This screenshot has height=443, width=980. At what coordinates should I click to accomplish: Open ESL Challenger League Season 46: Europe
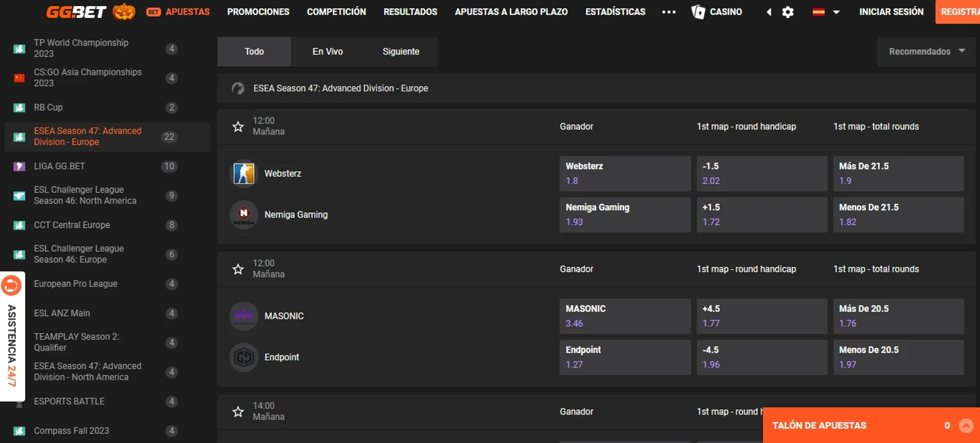click(107, 254)
